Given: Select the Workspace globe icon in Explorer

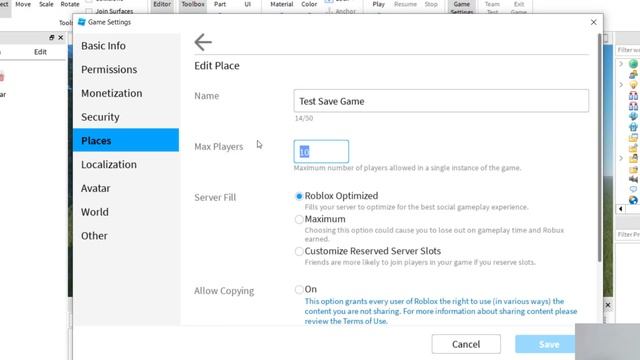Looking at the screenshot, I should tap(633, 64).
